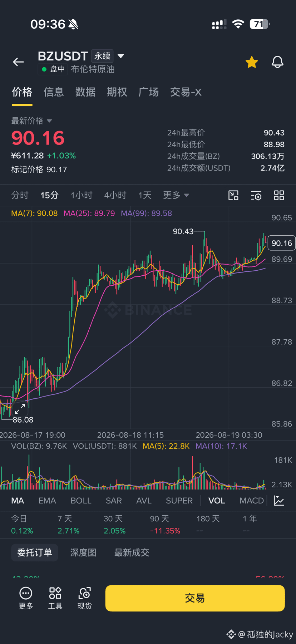Image resolution: width=296 pixels, height=644 pixels.
Task: Tap the 90.16 current price label
Action: click(x=282, y=243)
